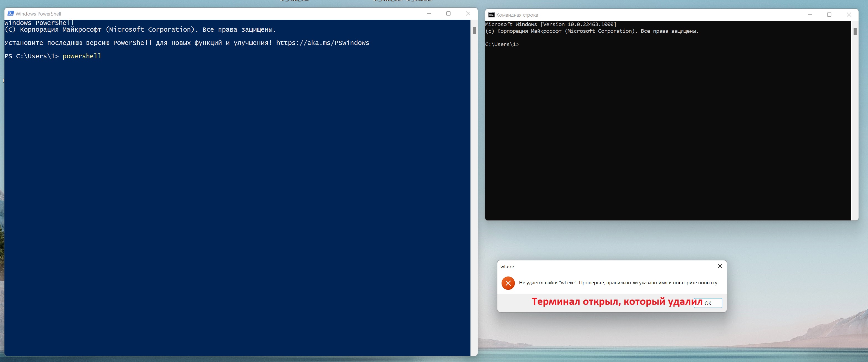Close the Windows PowerShell window

tap(468, 14)
